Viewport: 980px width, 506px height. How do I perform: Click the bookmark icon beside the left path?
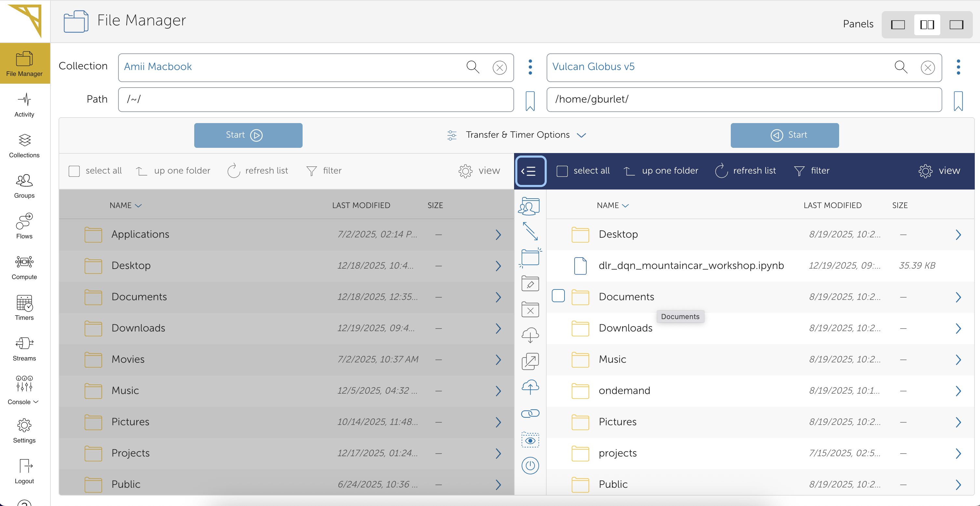[x=530, y=101]
